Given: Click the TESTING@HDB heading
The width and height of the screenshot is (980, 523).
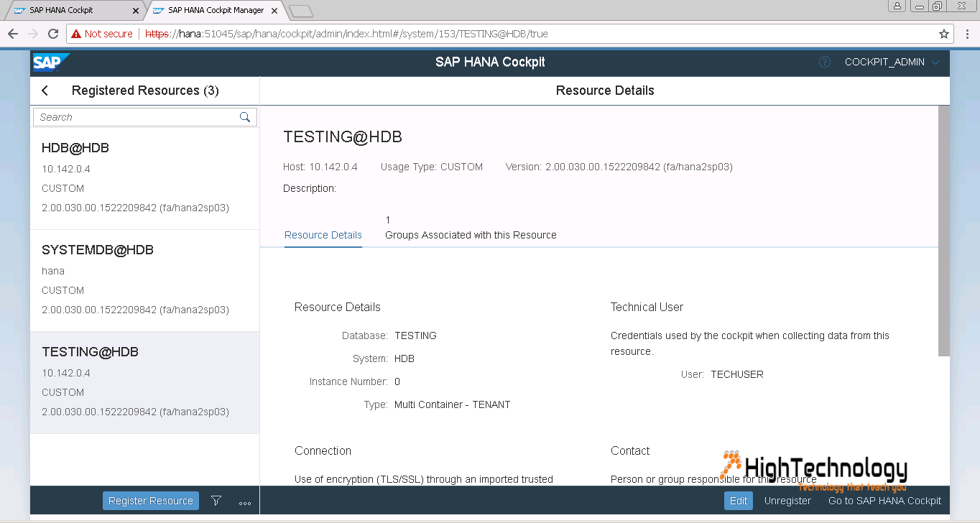Looking at the screenshot, I should pos(343,137).
